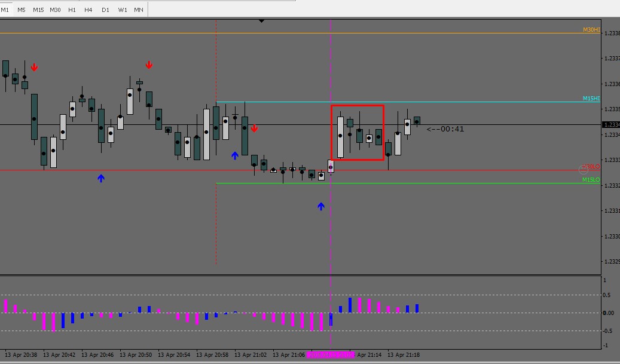Open the W1 weekly timeframe
The height and width of the screenshot is (364, 620).
[x=123, y=10]
